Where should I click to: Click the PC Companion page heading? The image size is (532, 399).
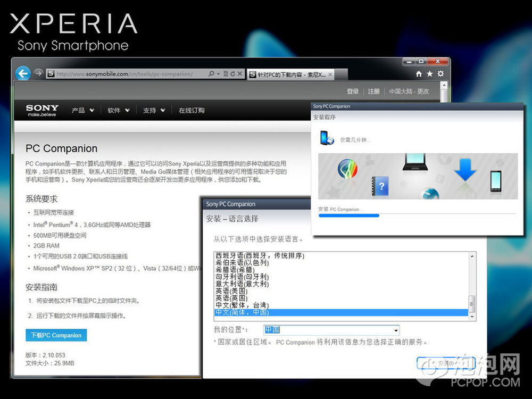point(61,148)
